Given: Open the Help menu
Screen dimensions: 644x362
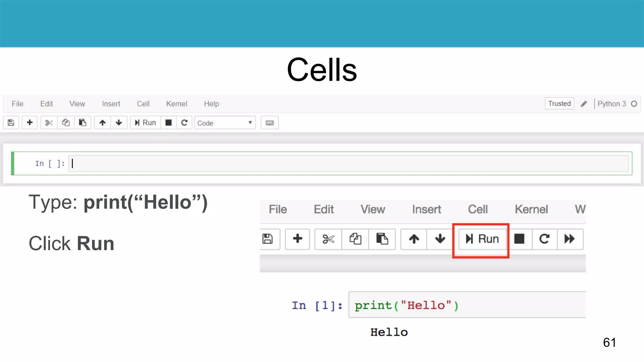Looking at the screenshot, I should click(x=211, y=104).
